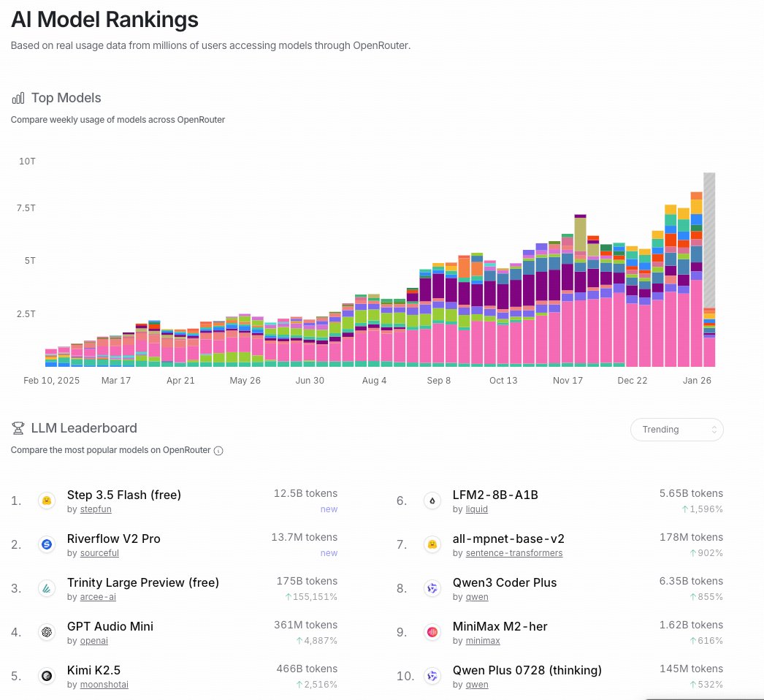This screenshot has height=700, width=764.
Task: Visit qwen author link under Qwen3 Coder Plus
Action: click(x=476, y=597)
